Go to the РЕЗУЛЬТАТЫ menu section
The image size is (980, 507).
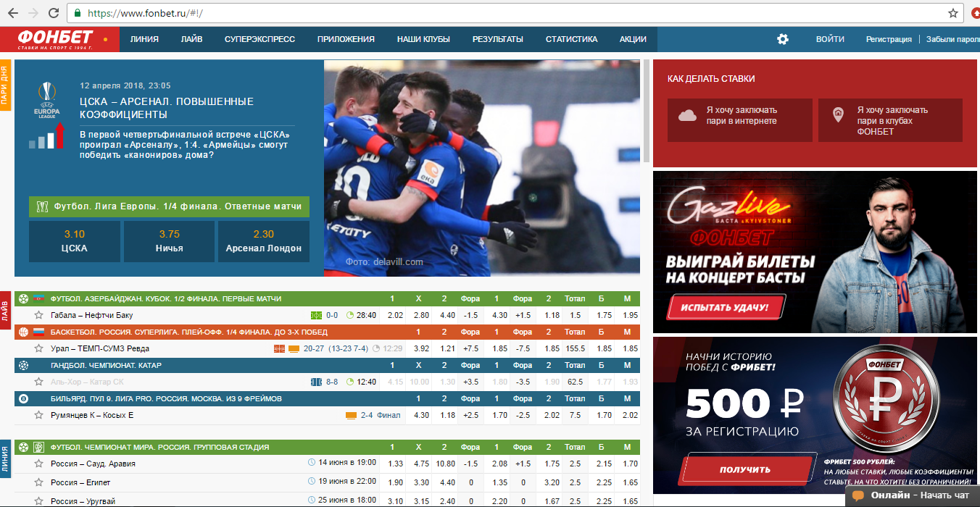(x=497, y=39)
